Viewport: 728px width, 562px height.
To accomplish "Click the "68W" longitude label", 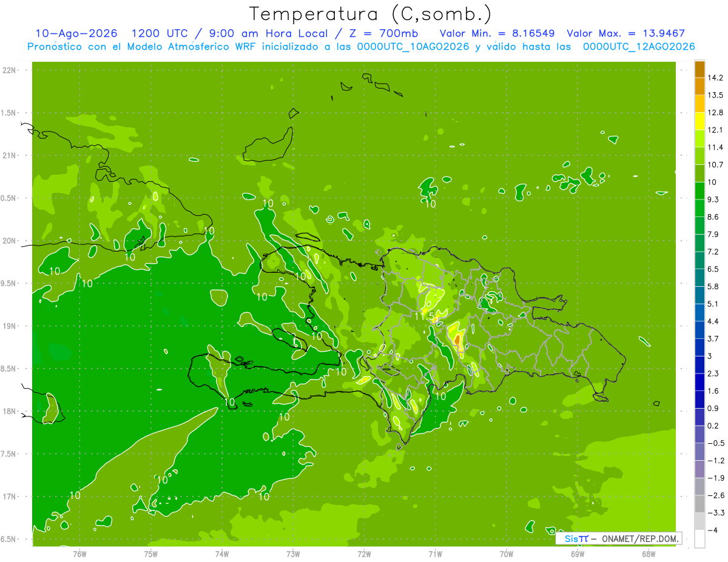I will [649, 554].
